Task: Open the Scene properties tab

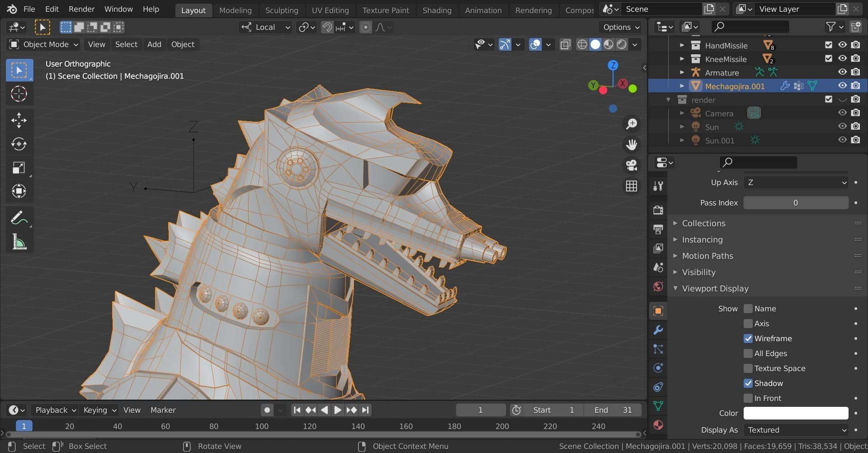Action: tap(658, 267)
